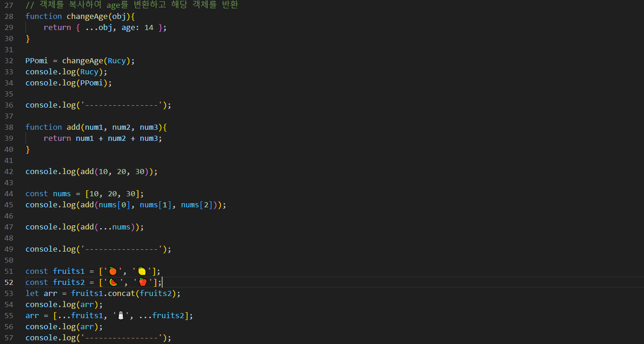The width and height of the screenshot is (644, 344).
Task: Click the salt shaker emoji on line 55
Action: tap(121, 315)
